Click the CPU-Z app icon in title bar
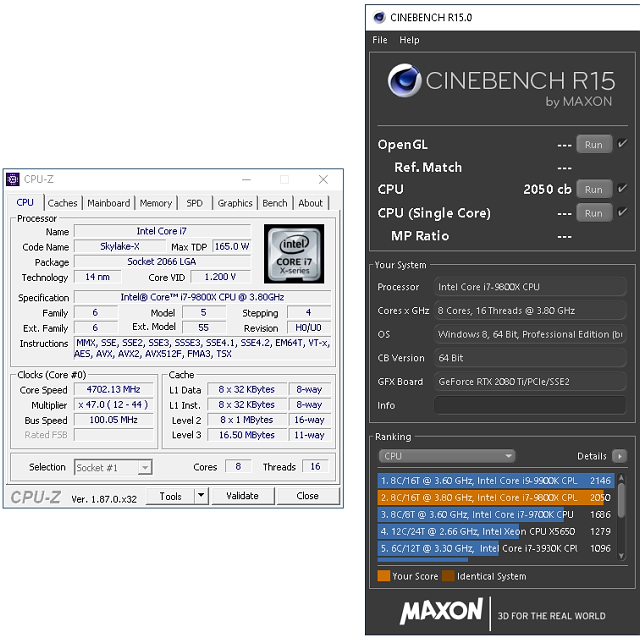640x638 pixels. pos(13,179)
